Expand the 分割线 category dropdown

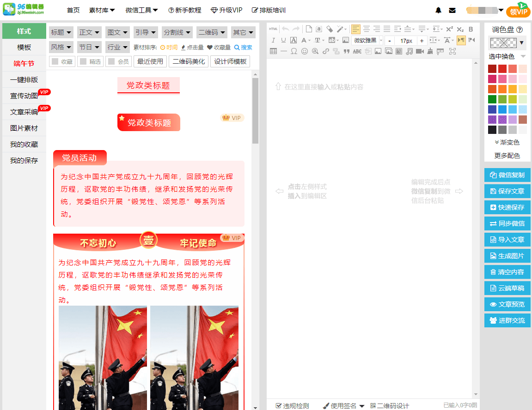point(177,32)
